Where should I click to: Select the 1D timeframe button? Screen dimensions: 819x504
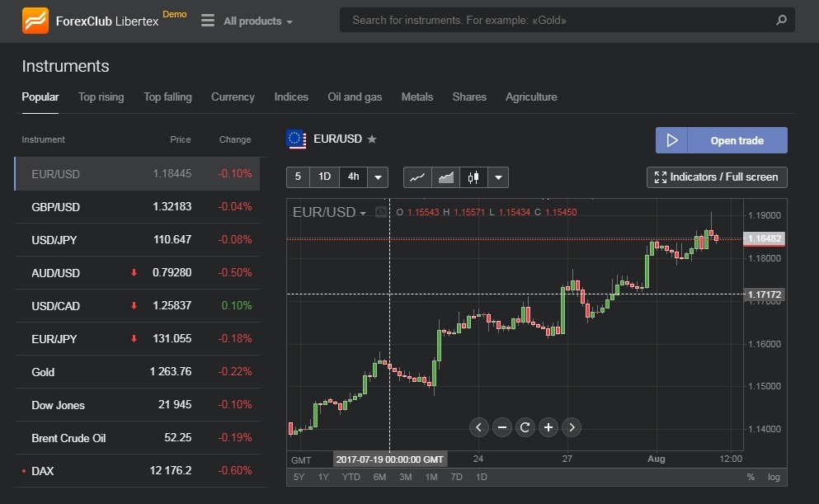pos(324,177)
